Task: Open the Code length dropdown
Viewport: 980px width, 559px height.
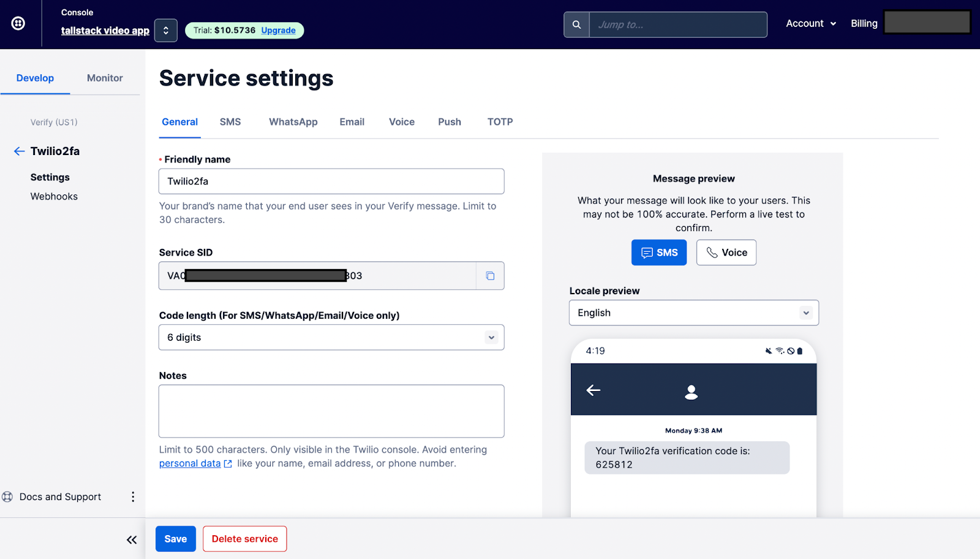Action: click(331, 337)
